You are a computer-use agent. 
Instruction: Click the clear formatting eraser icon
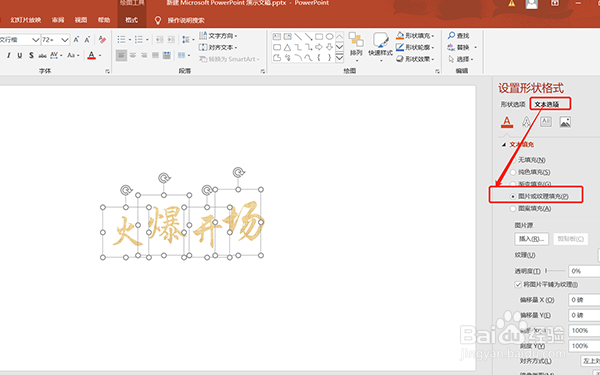click(x=102, y=39)
